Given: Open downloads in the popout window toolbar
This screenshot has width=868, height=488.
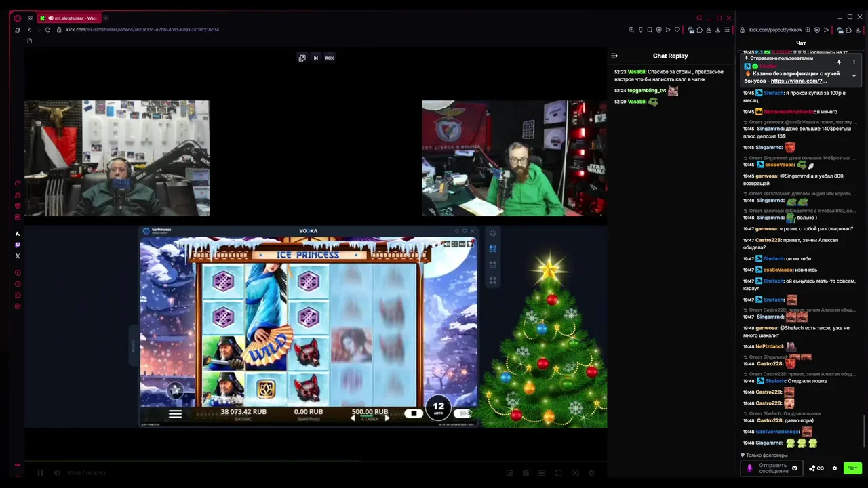Looking at the screenshot, I should pyautogui.click(x=858, y=30).
